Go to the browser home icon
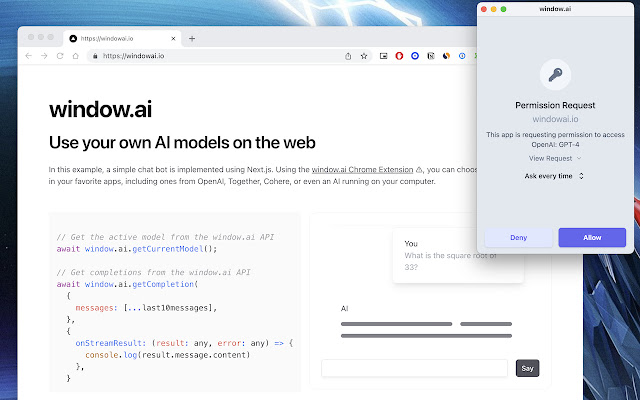 (76, 56)
